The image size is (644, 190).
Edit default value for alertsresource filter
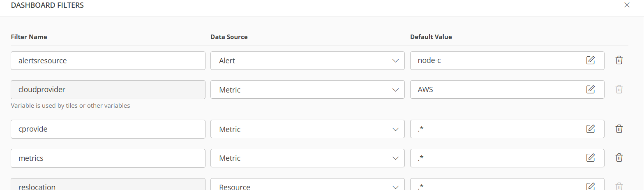click(x=590, y=60)
